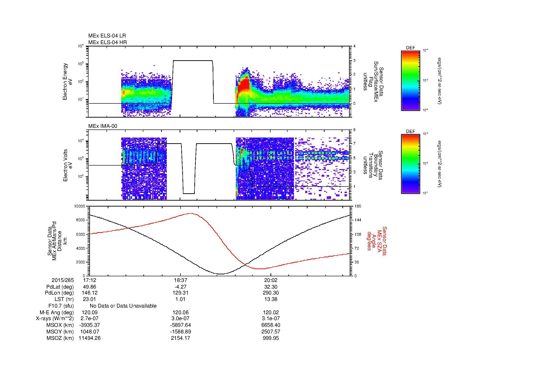Click the 'F10.7 (sfu)' row label
555x392 pixels.
[x=61, y=306]
